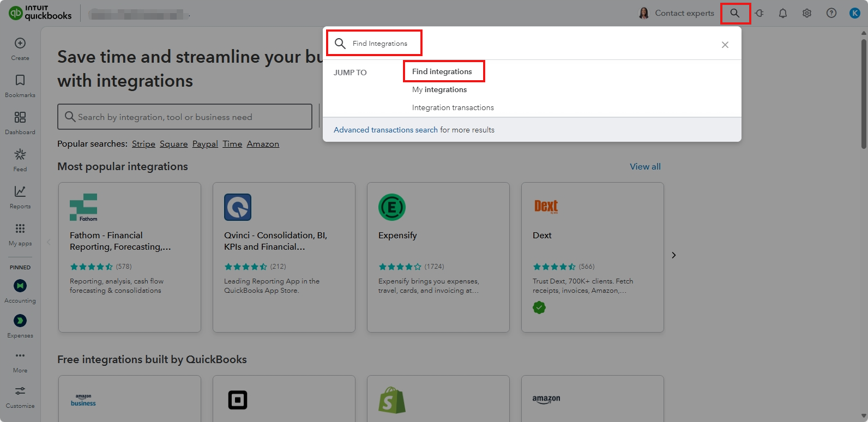Open Customize sidebar settings
This screenshot has height=422, width=868.
tap(20, 397)
